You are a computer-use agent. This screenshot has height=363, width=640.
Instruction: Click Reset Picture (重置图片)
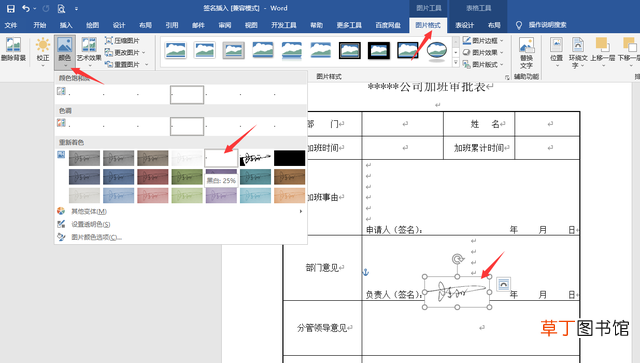click(x=122, y=64)
